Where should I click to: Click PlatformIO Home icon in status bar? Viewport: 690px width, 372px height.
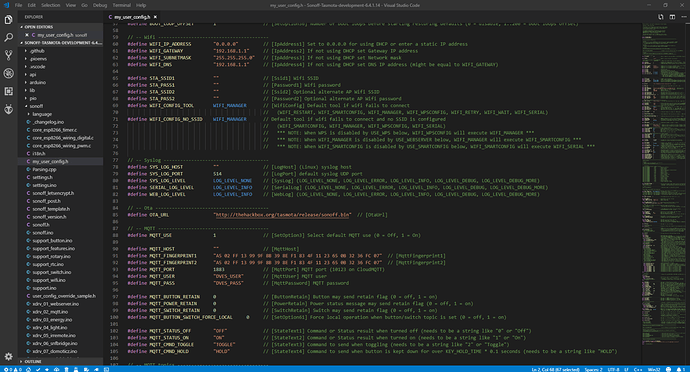[29, 369]
